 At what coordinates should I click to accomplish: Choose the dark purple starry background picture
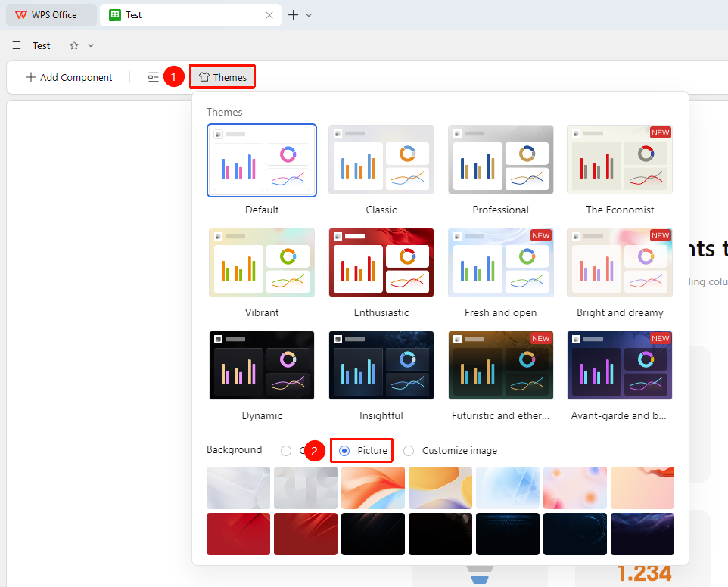[642, 533]
